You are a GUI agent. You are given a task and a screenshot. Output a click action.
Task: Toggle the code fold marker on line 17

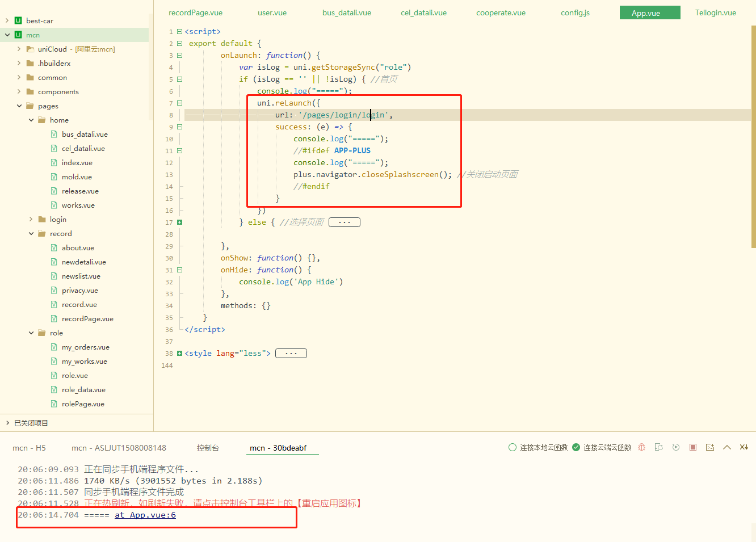click(x=179, y=222)
